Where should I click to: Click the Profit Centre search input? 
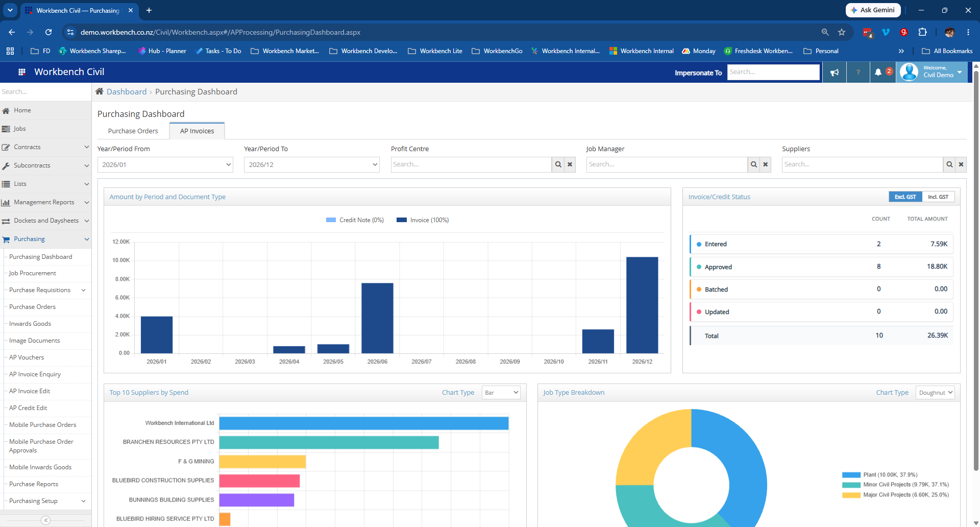pos(471,164)
